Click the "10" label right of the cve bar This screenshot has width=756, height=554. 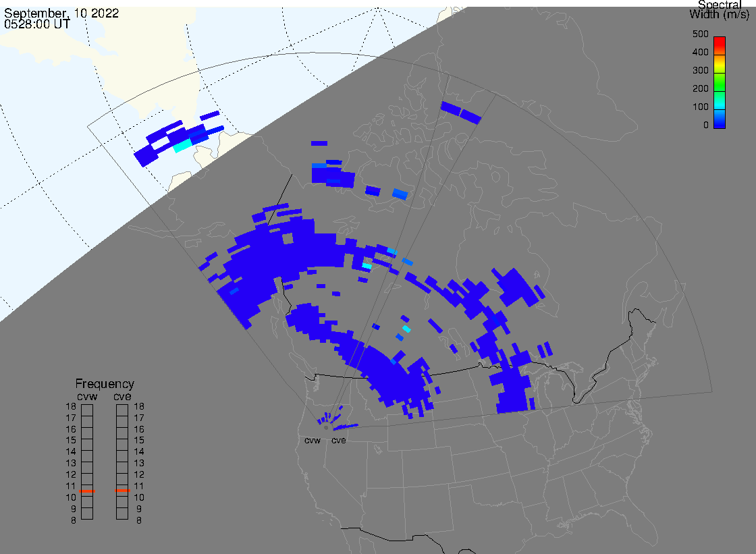(x=139, y=497)
